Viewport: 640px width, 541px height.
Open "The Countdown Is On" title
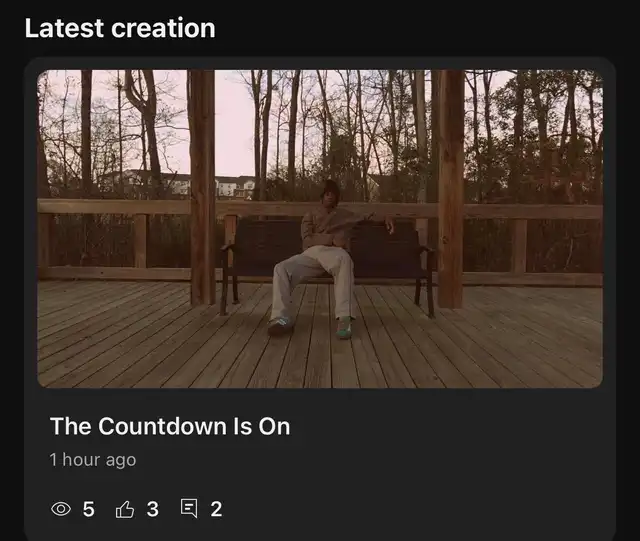coord(170,426)
